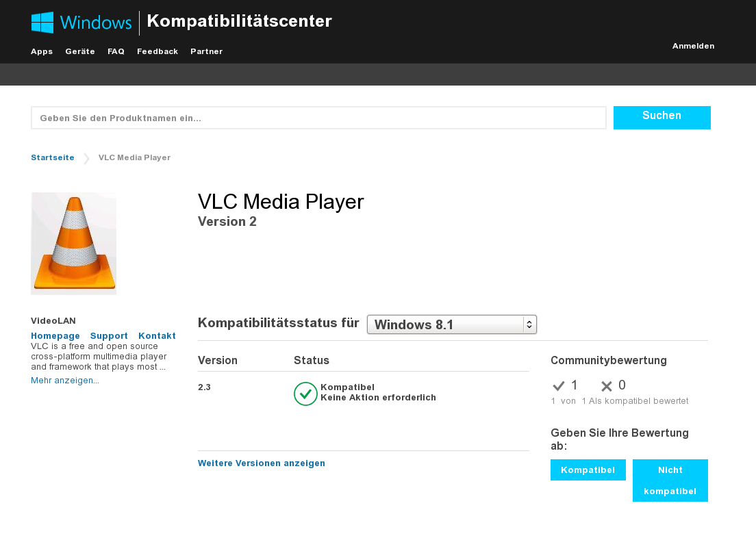Click the VLC cone product image
Screen dimensions: 756x538
(74, 244)
